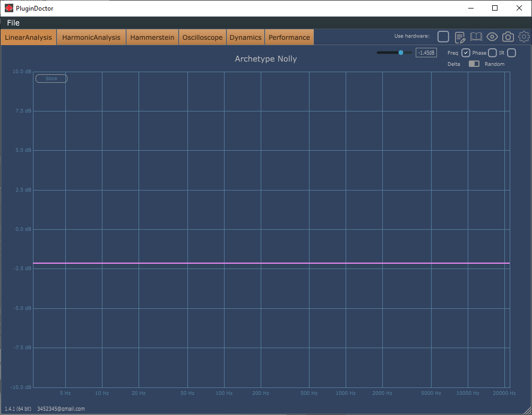Switch to the Hammerstein tab
This screenshot has width=532, height=415.
(152, 37)
